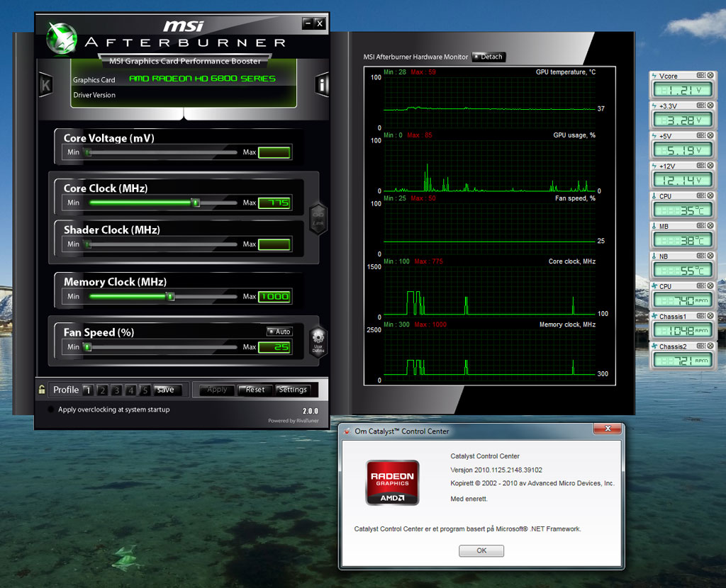This screenshot has height=588, width=726.
Task: Click the Shader Clock slider handle
Action: tap(87, 244)
